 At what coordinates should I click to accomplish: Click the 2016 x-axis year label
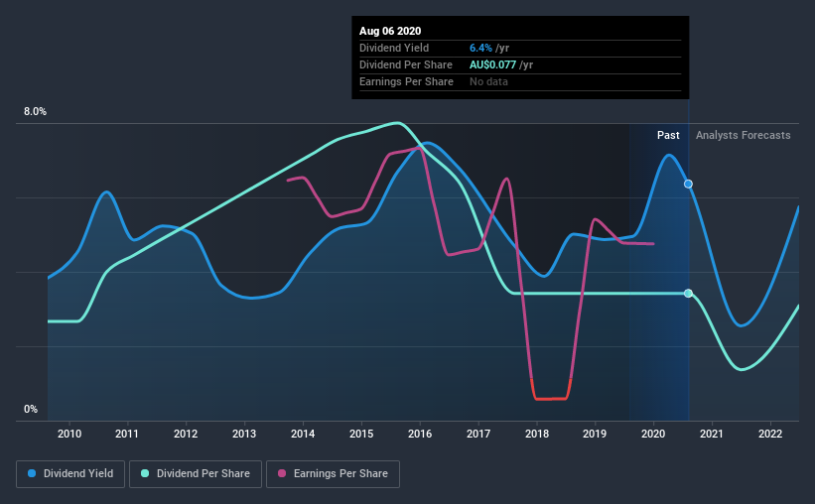pyautogui.click(x=420, y=434)
